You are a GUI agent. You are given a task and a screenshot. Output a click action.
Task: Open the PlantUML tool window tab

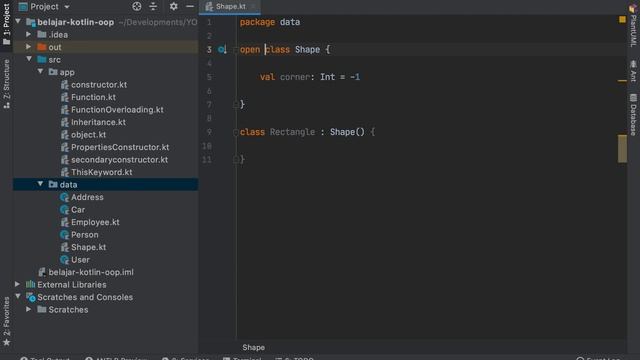click(x=633, y=25)
